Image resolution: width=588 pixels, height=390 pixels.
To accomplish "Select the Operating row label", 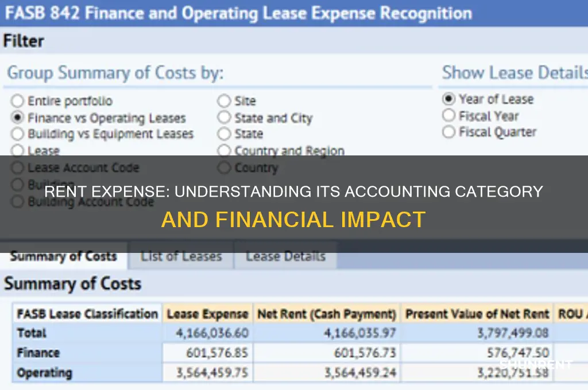I will tap(44, 373).
